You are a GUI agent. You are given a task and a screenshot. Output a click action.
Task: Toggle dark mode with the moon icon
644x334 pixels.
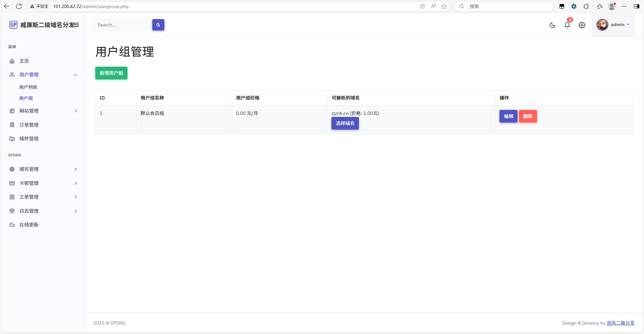click(x=552, y=25)
